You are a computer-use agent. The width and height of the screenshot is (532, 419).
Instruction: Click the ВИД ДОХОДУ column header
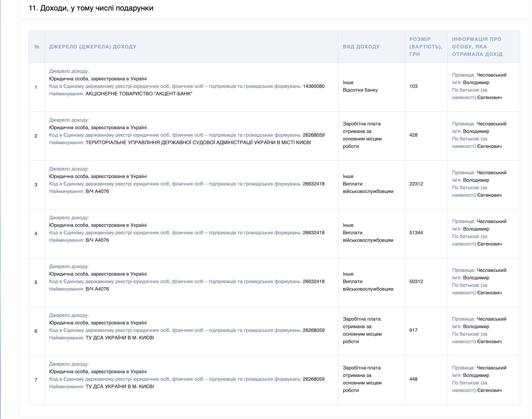361,47
